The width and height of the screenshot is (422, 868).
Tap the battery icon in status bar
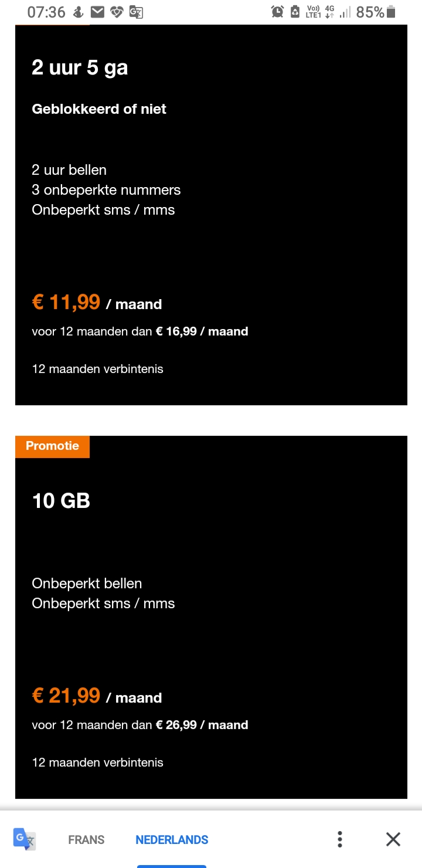pos(391,12)
